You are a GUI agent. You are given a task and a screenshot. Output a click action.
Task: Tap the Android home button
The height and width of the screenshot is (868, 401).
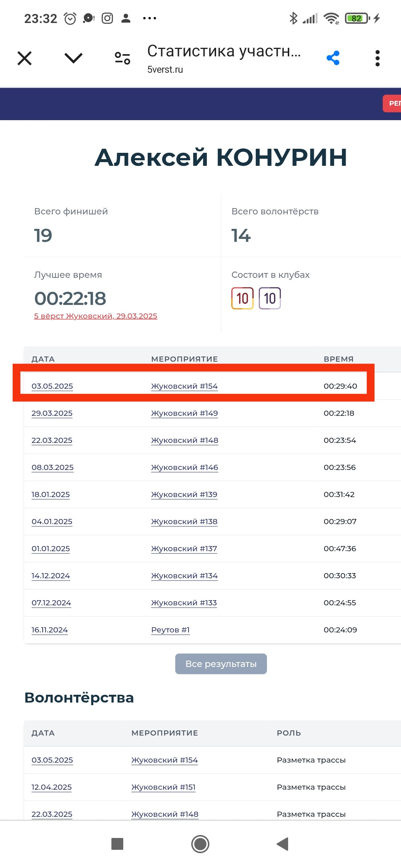coord(200,844)
